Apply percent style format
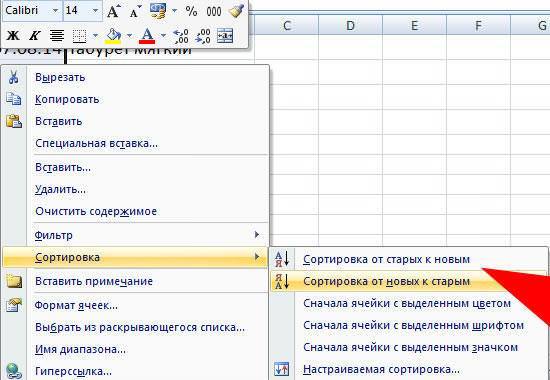The height and width of the screenshot is (380, 550). pos(191,12)
